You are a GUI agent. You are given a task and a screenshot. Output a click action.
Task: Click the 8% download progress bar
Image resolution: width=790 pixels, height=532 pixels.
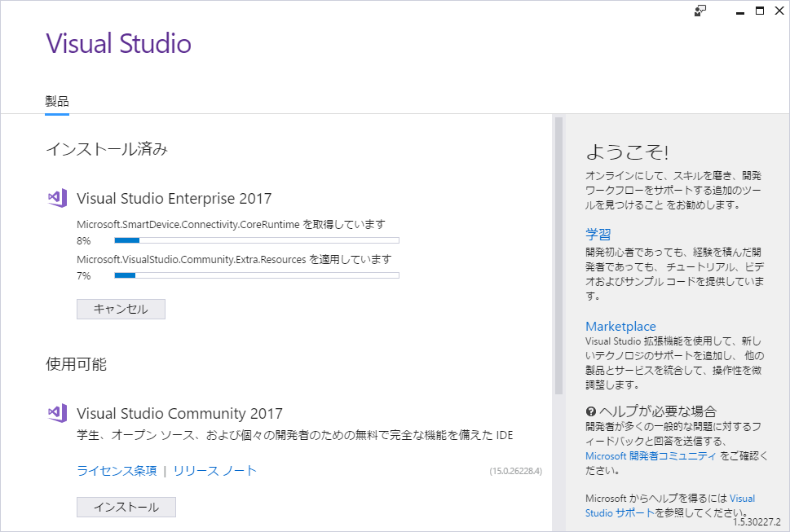click(257, 240)
